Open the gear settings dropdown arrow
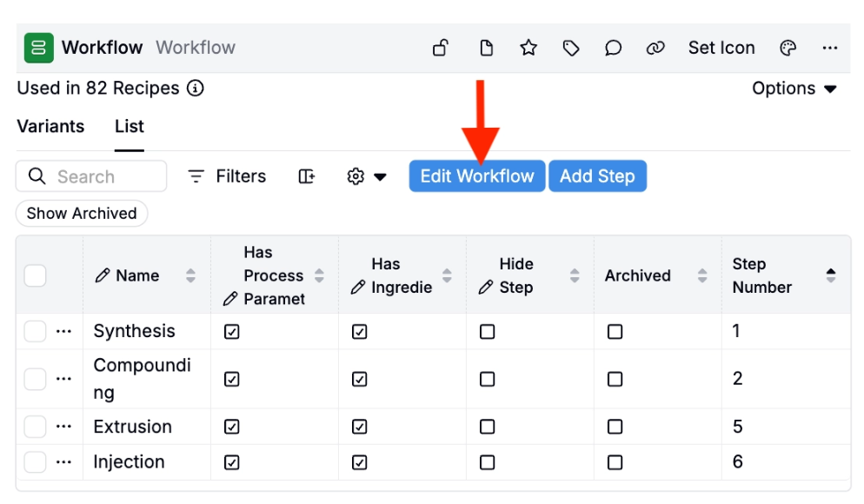This screenshot has height=504, width=864. click(x=380, y=176)
